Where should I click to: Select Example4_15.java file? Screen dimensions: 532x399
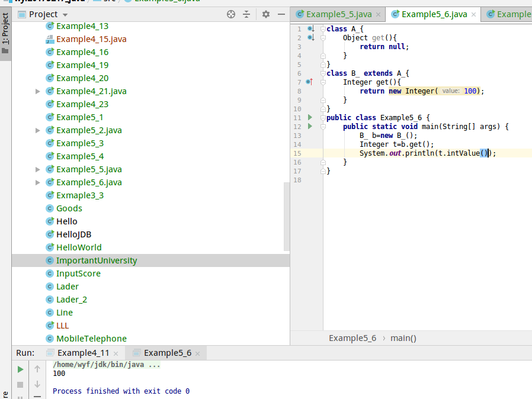point(91,39)
